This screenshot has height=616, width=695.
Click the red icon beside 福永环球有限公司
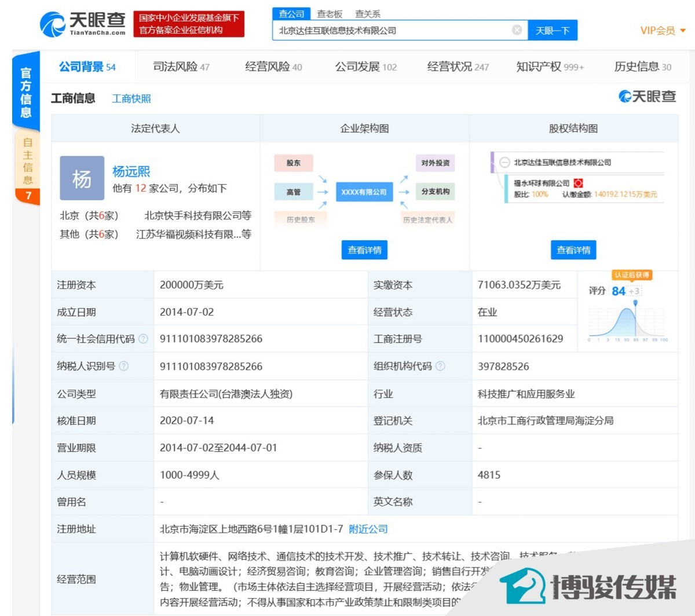pyautogui.click(x=578, y=183)
